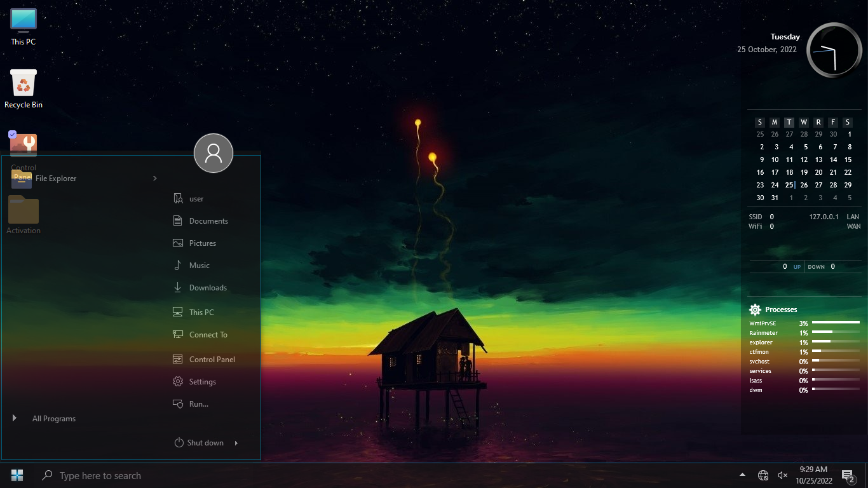The image size is (868, 488).
Task: Click the search magnifier icon on taskbar
Action: click(x=46, y=475)
